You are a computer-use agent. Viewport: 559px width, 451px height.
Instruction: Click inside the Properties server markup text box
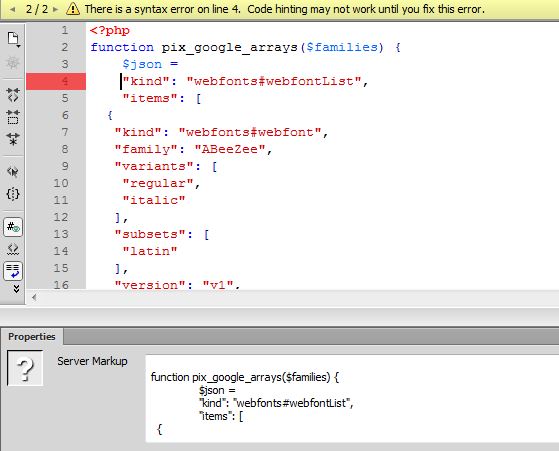click(352, 399)
